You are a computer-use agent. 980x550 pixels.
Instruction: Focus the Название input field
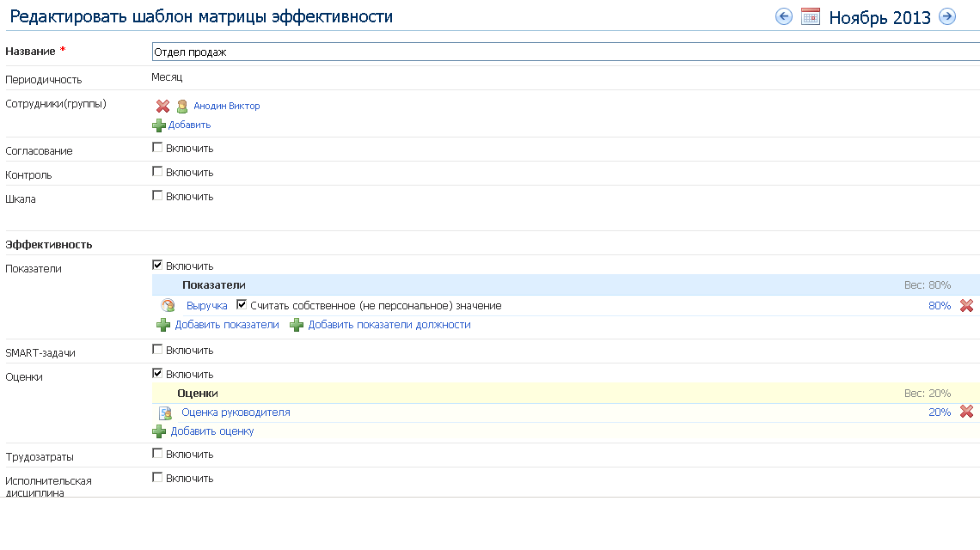click(564, 52)
